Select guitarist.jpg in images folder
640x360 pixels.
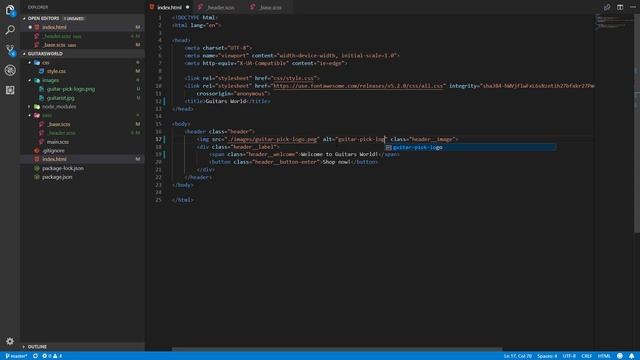click(x=60, y=98)
